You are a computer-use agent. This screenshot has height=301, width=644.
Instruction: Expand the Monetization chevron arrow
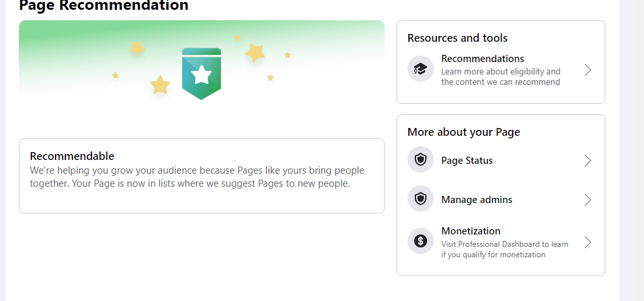coord(587,242)
